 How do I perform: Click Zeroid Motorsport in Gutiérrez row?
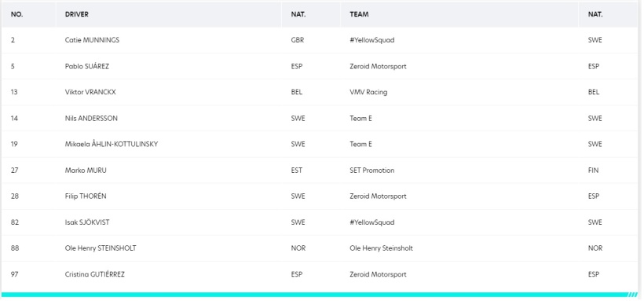[x=378, y=274]
